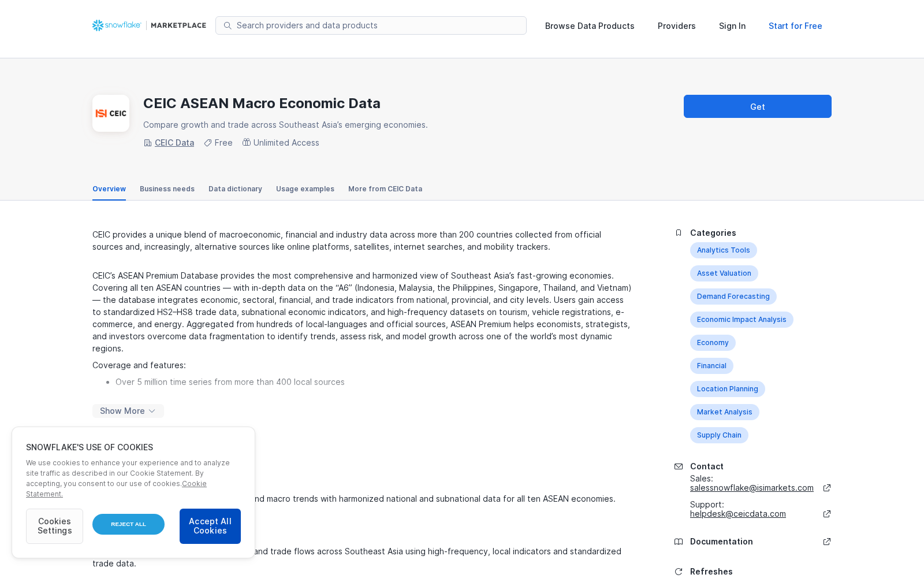Click the Snowflake logo
This screenshot has width=924, height=578.
click(117, 25)
